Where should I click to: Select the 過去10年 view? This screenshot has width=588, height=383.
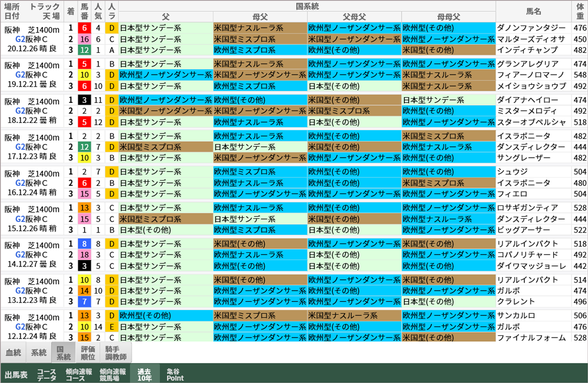click(145, 374)
